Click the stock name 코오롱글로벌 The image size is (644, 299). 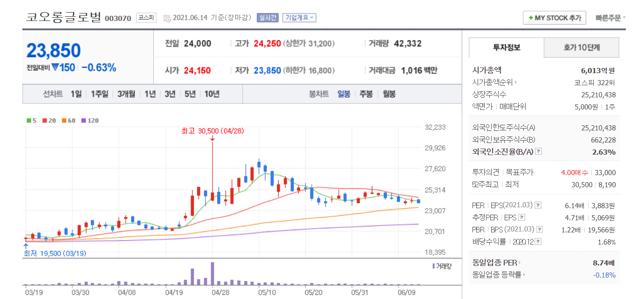click(x=63, y=17)
